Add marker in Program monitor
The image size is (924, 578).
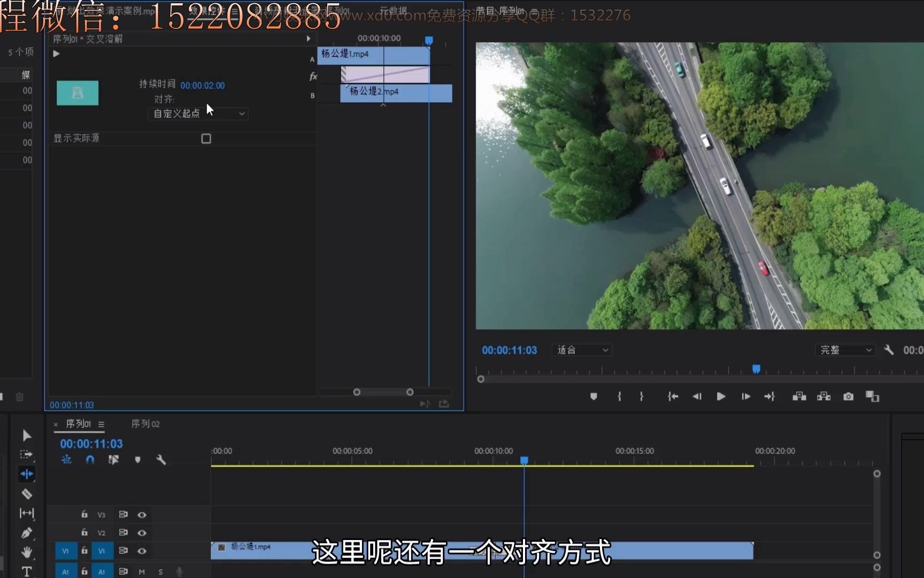594,396
